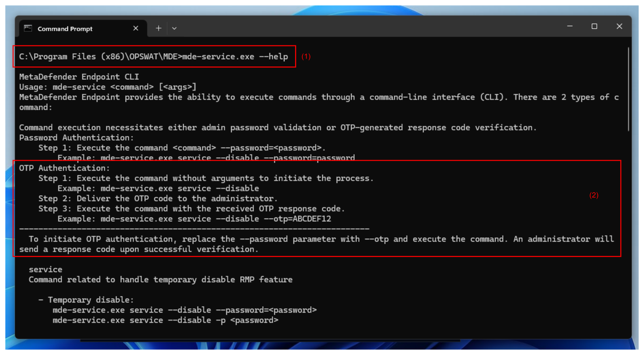Click the MetaDefender Endpoint CLI title line

[79, 77]
